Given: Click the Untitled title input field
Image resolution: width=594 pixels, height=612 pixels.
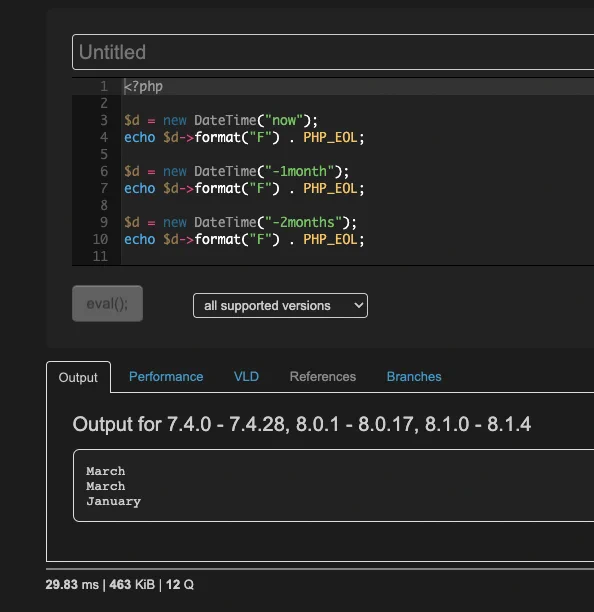Looking at the screenshot, I should pyautogui.click(x=333, y=52).
